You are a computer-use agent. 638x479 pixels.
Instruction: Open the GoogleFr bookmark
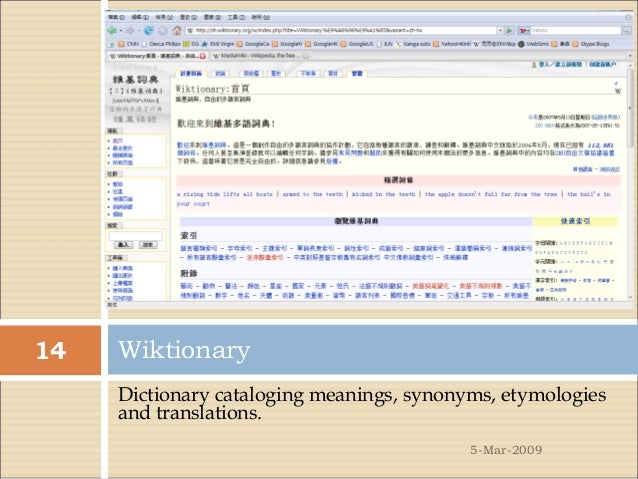click(x=287, y=44)
